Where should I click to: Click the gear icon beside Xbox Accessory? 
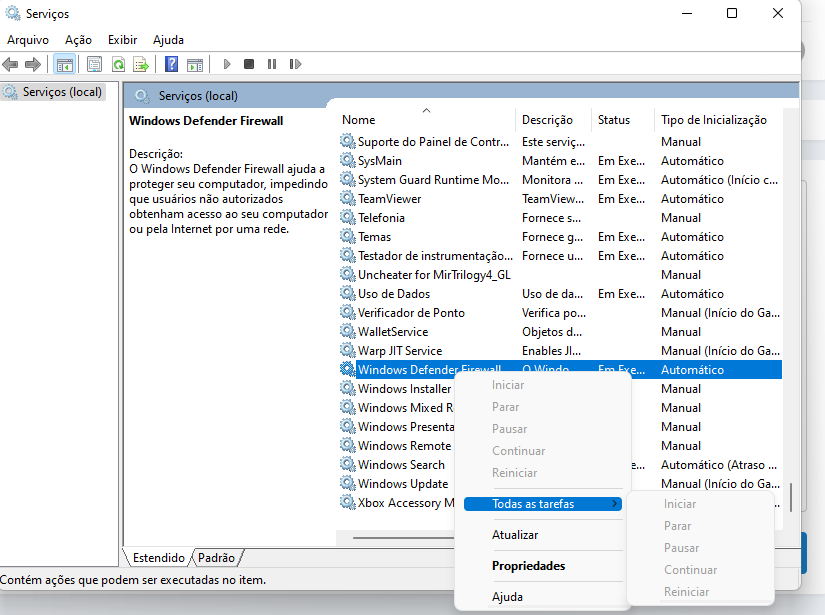pos(347,502)
